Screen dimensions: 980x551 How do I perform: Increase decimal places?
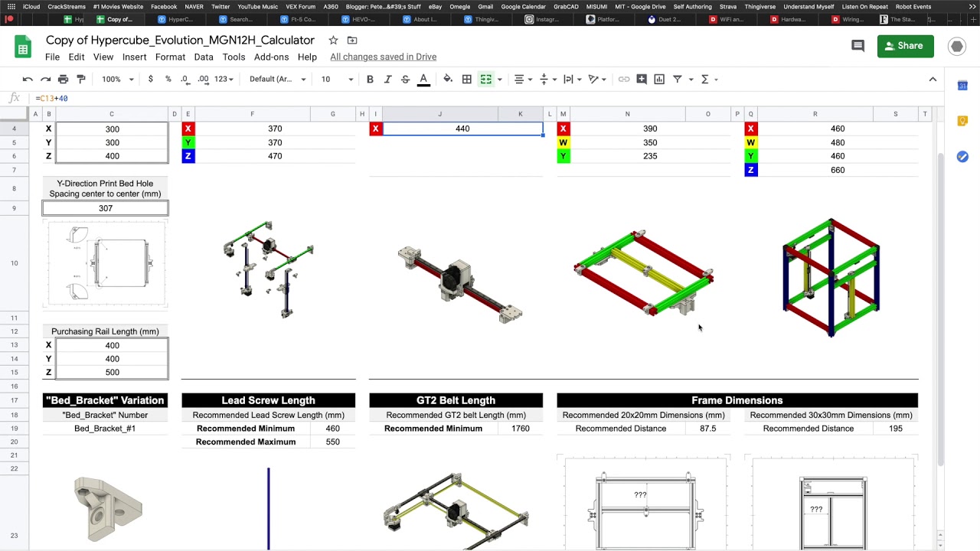pyautogui.click(x=203, y=79)
